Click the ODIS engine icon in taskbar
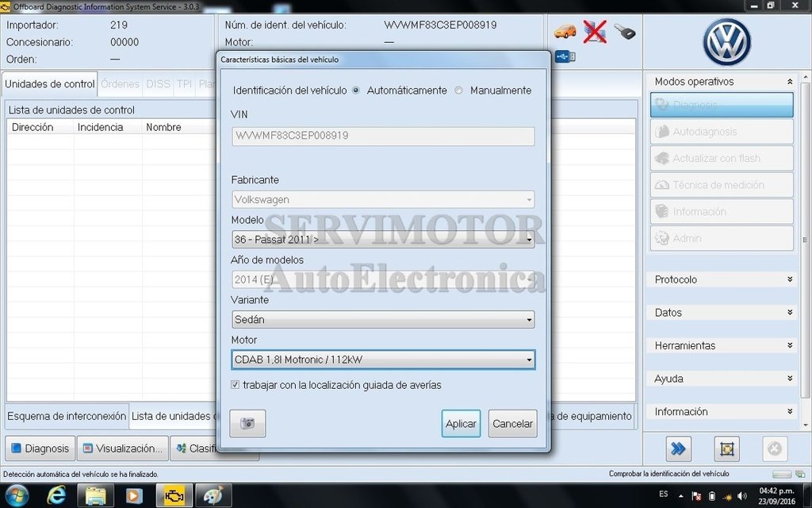 174,495
